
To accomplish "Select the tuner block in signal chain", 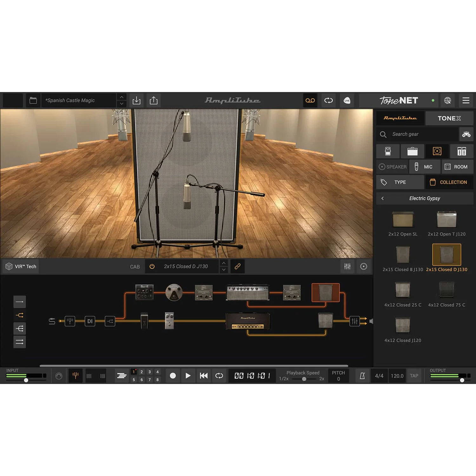I will 70,321.
